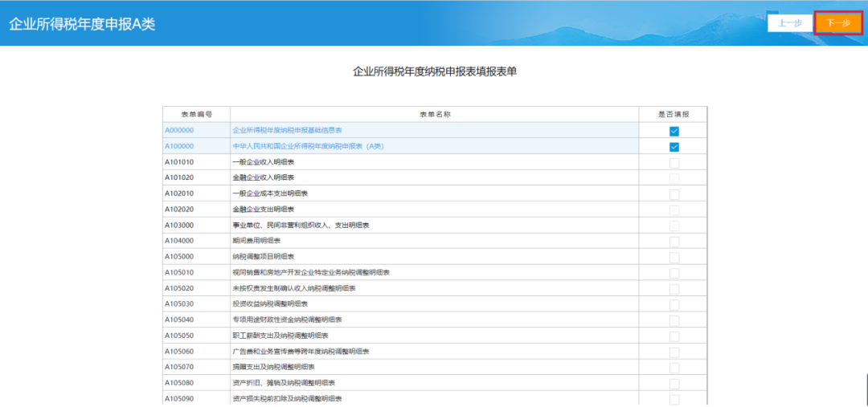868x407 pixels.
Task: Go back with the 上一步 button
Action: click(x=790, y=23)
